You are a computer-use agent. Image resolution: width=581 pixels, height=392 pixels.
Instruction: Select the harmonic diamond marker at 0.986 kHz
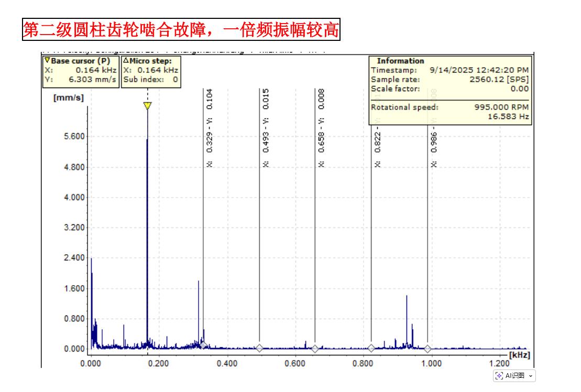pyautogui.click(x=427, y=349)
